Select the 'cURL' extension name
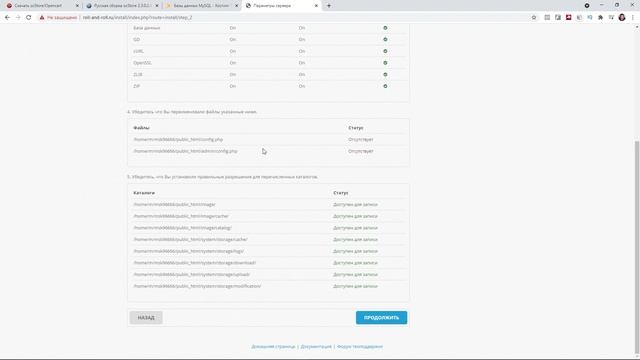 (138, 51)
